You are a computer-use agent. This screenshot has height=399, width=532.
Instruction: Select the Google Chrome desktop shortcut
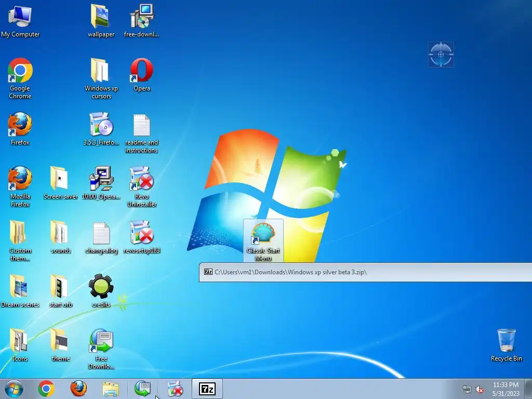[x=20, y=79]
